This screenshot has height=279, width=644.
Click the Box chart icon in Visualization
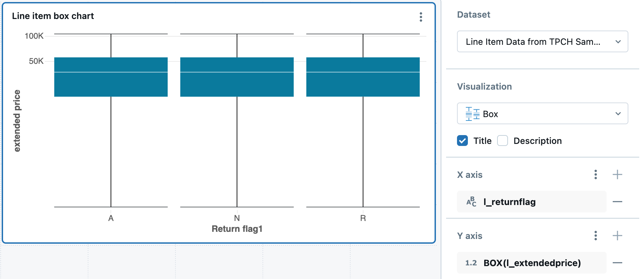coord(473,114)
